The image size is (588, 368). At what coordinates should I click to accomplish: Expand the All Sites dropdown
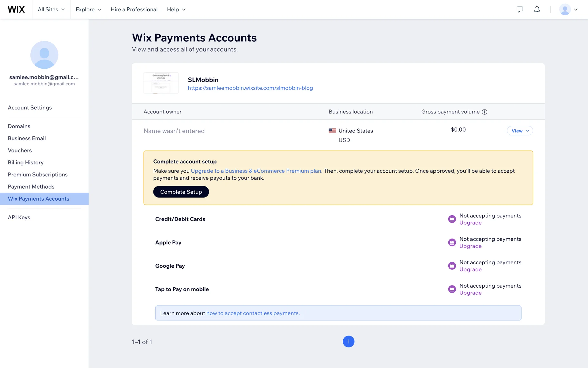click(x=51, y=10)
